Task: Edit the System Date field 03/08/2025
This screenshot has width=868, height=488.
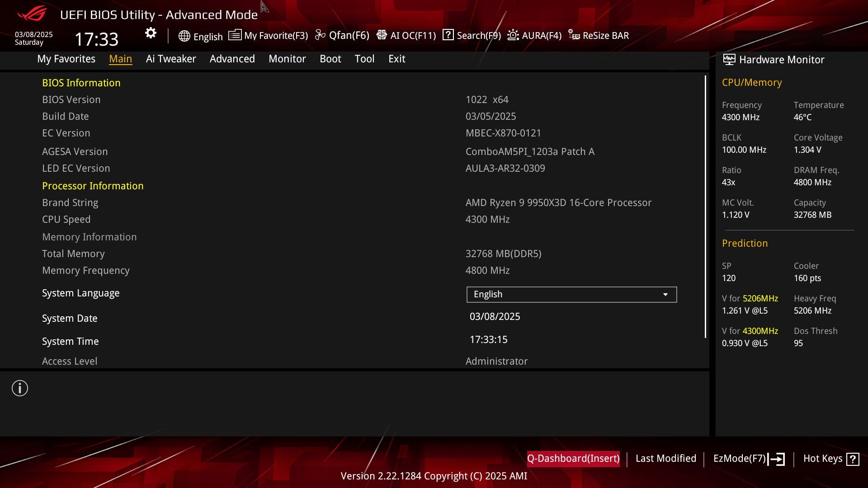Action: (x=495, y=317)
